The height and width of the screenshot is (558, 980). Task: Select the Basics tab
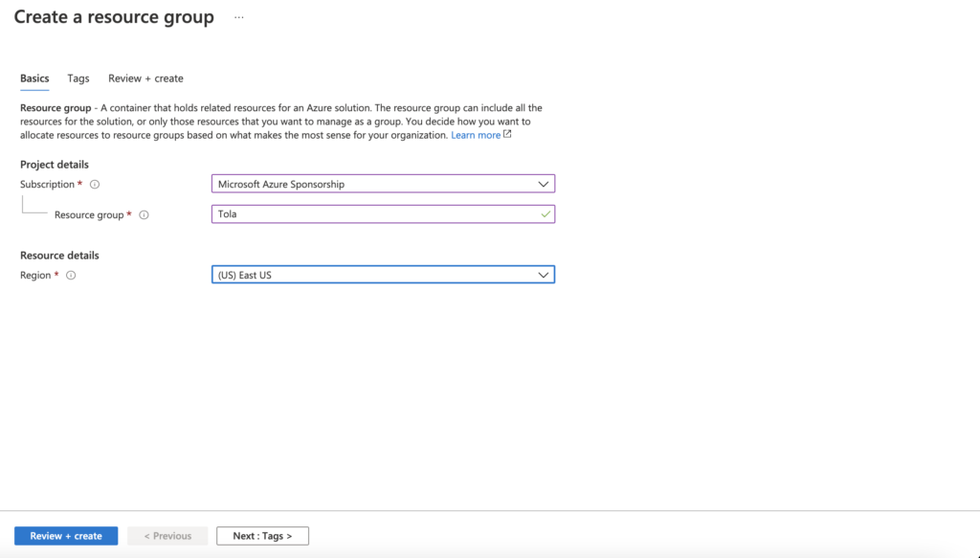click(34, 78)
